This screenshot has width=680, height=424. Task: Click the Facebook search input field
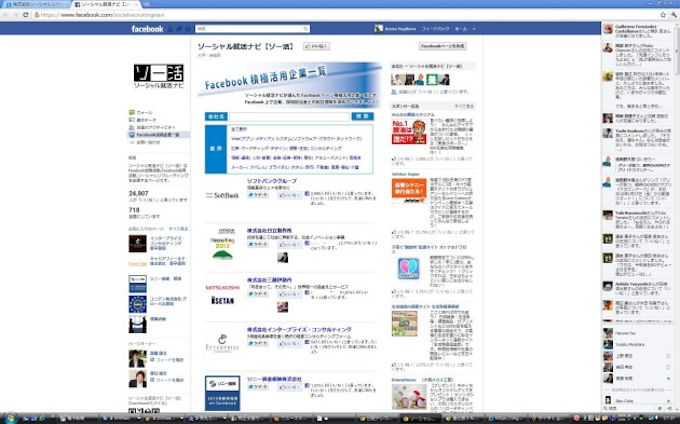250,29
